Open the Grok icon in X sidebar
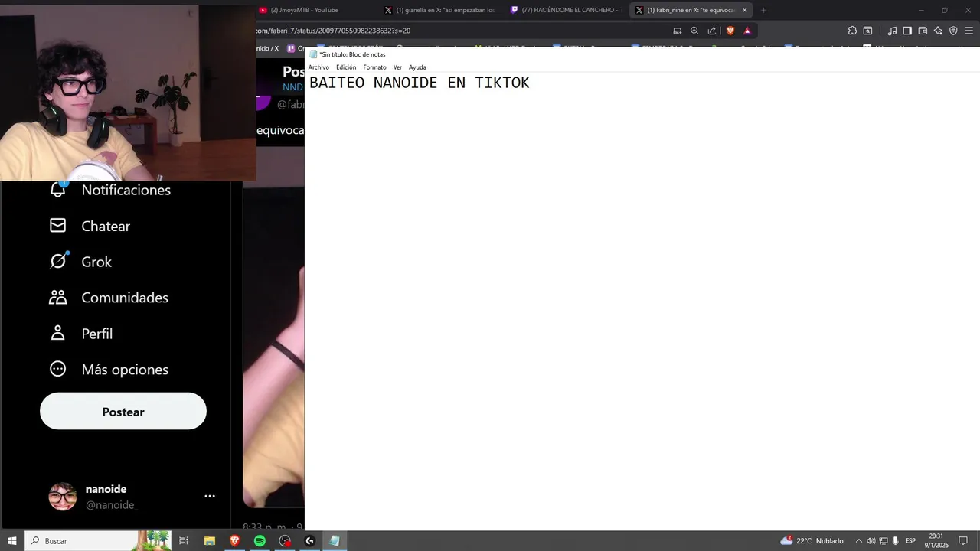The height and width of the screenshot is (551, 980). [x=57, y=261]
